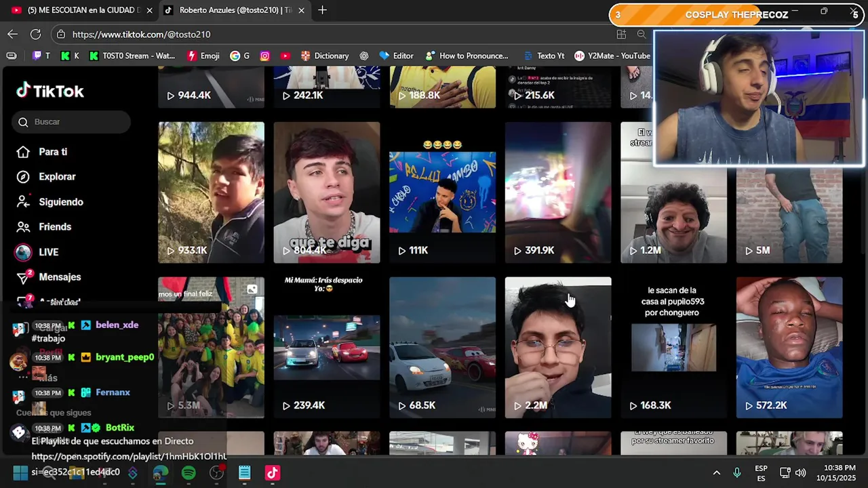Open the Twitch T bookmark

tap(41, 56)
